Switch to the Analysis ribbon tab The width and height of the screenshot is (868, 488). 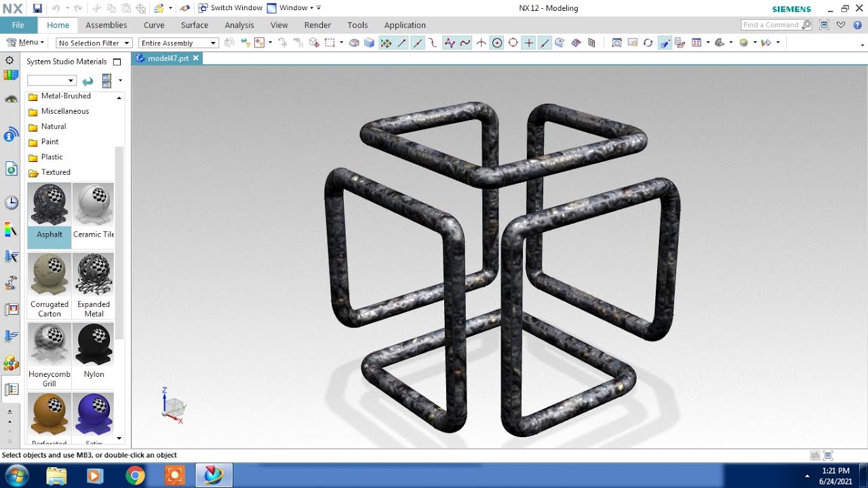pos(239,25)
